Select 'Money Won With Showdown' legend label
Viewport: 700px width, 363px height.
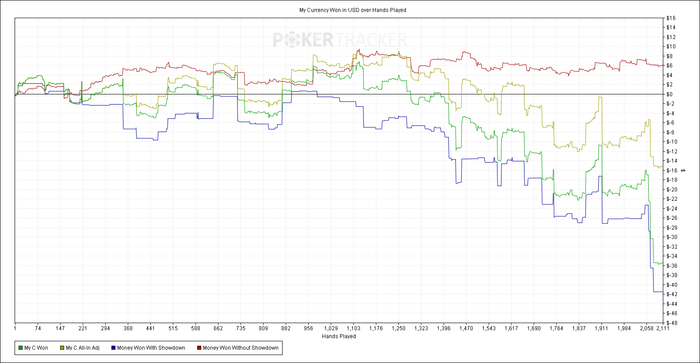point(151,348)
